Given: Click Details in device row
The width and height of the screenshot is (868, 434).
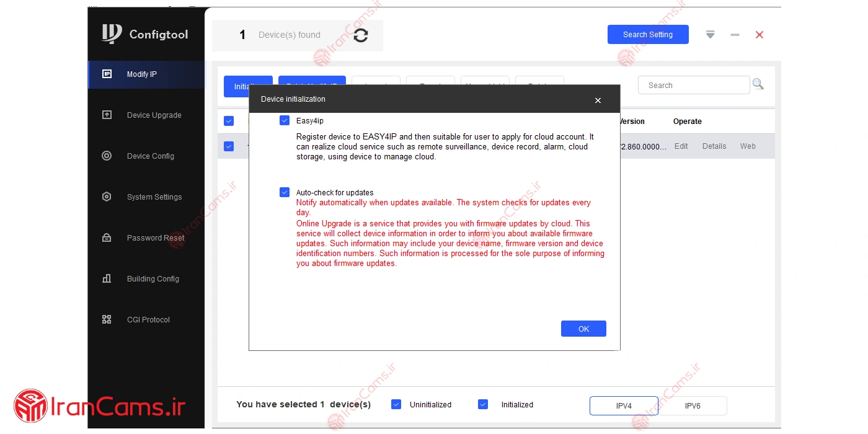Looking at the screenshot, I should pyautogui.click(x=714, y=146).
